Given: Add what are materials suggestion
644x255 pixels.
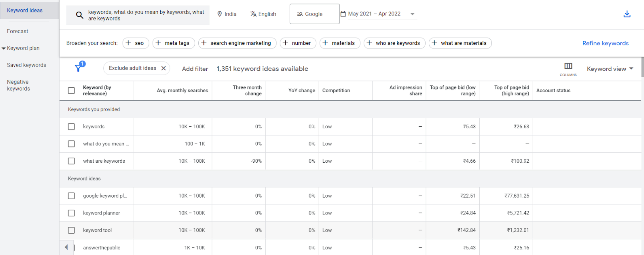Looking at the screenshot, I should 460,43.
